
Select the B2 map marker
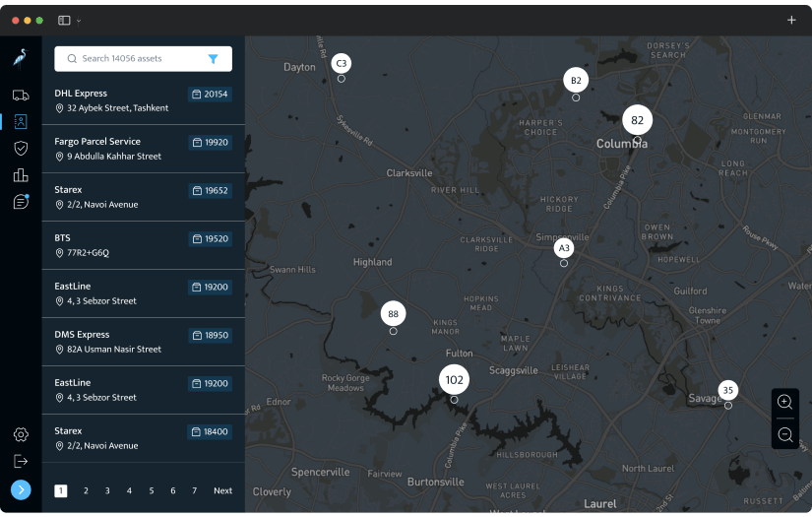pos(576,81)
